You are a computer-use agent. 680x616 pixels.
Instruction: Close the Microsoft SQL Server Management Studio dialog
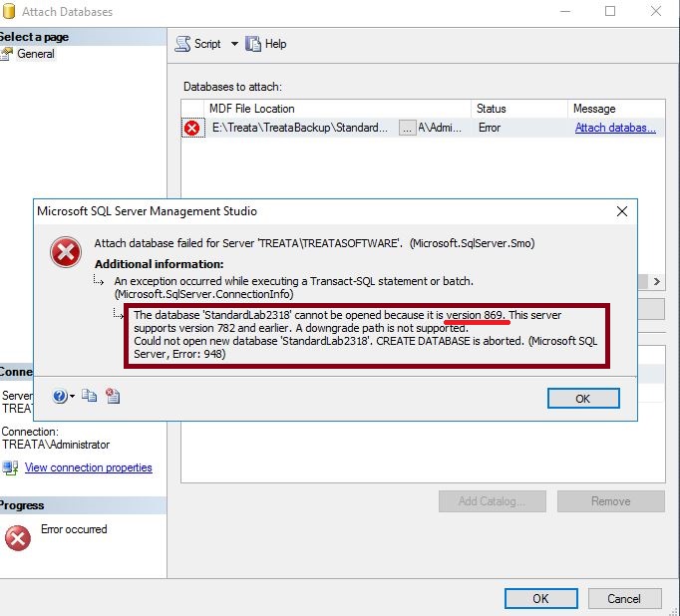(x=622, y=211)
